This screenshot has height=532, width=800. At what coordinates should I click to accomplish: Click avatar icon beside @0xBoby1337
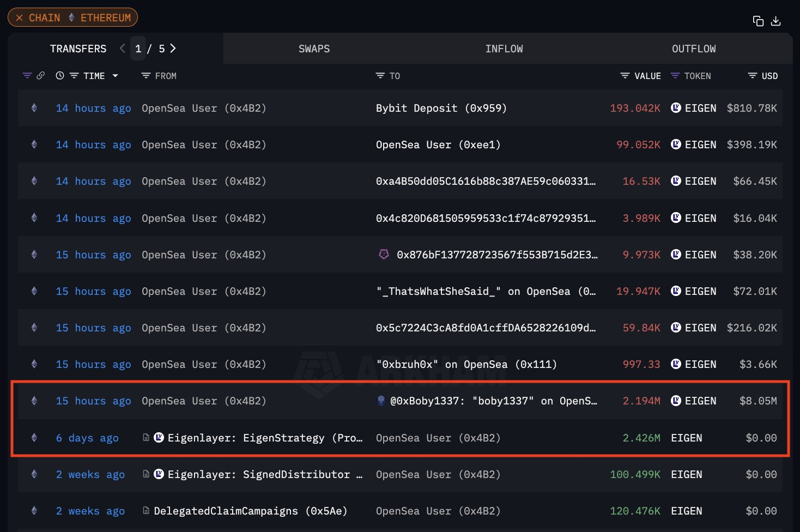(x=381, y=401)
